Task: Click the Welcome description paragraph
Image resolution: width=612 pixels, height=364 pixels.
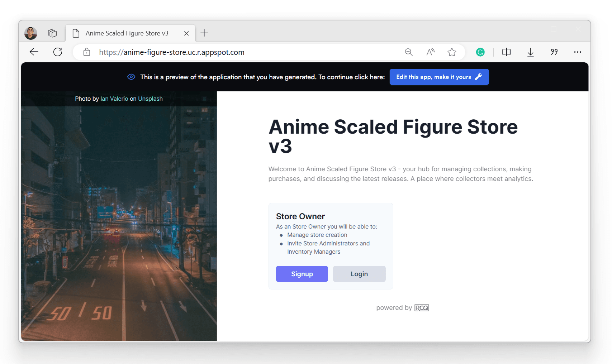Action: [401, 174]
